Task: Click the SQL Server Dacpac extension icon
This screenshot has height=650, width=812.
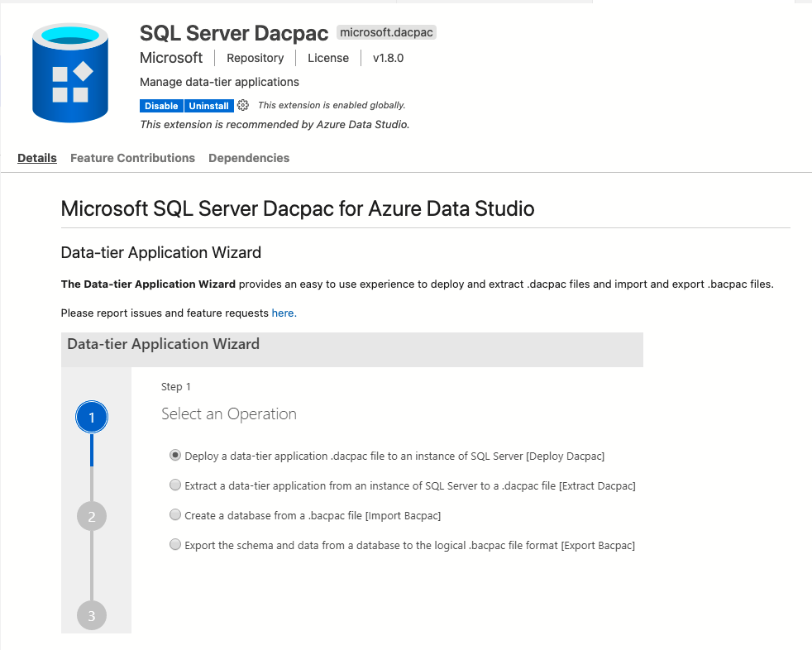Action: pos(70,74)
